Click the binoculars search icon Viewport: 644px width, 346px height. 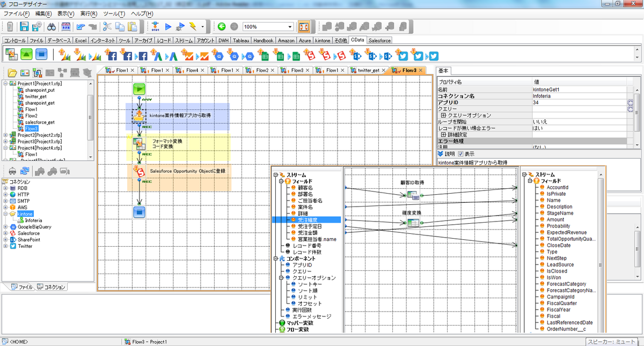pos(52,26)
